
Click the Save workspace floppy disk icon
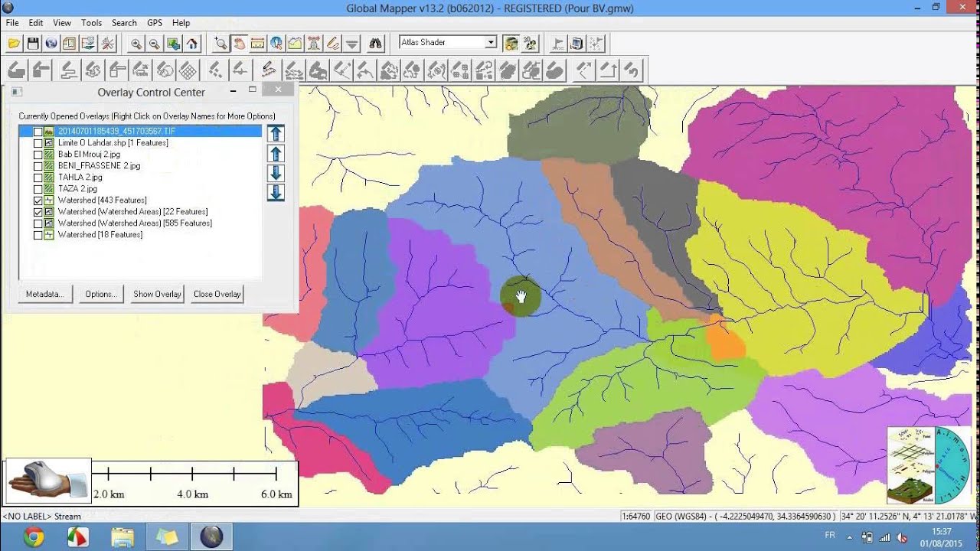[x=33, y=44]
